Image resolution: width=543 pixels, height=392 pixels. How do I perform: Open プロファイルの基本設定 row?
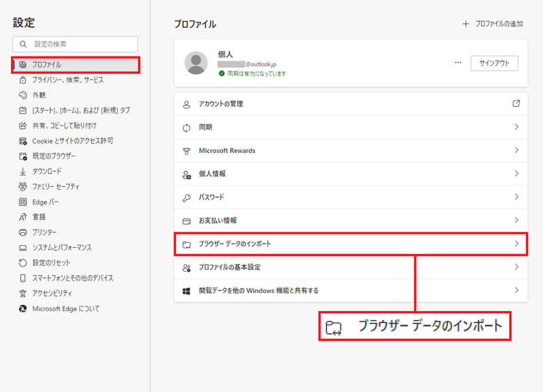click(351, 267)
